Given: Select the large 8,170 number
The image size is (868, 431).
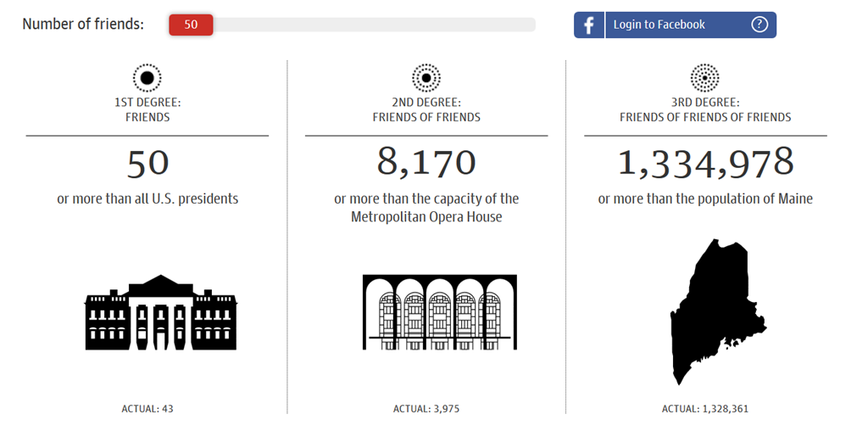Looking at the screenshot, I should pos(426,163).
